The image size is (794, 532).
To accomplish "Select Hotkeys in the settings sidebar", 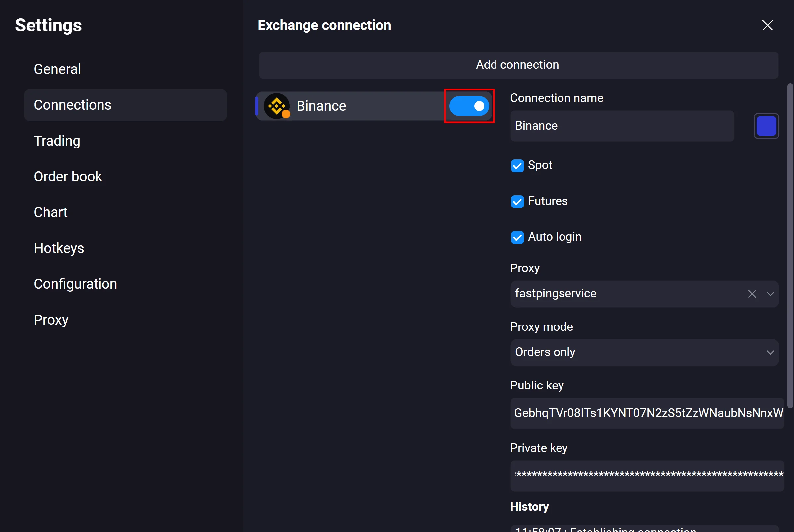I will click(59, 248).
